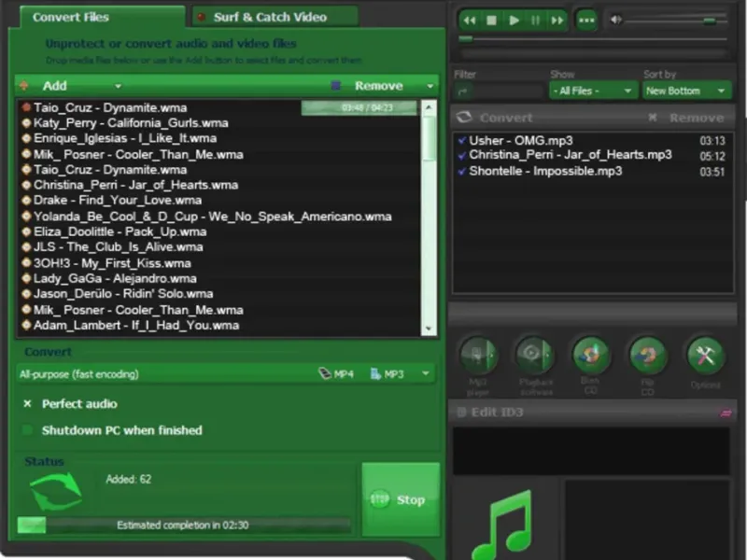Enable Shutdown PC when finished checkbox
This screenshot has width=747, height=560.
coord(27,430)
